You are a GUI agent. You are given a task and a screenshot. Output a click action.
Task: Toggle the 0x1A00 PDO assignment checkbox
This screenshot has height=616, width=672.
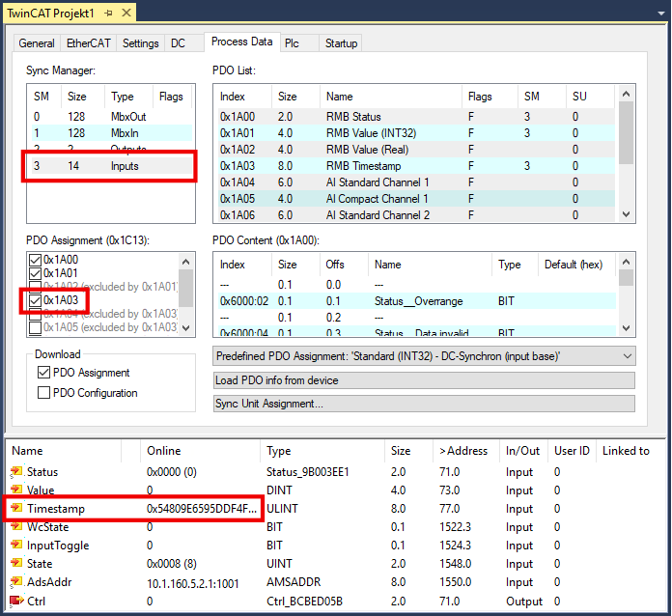click(x=35, y=260)
